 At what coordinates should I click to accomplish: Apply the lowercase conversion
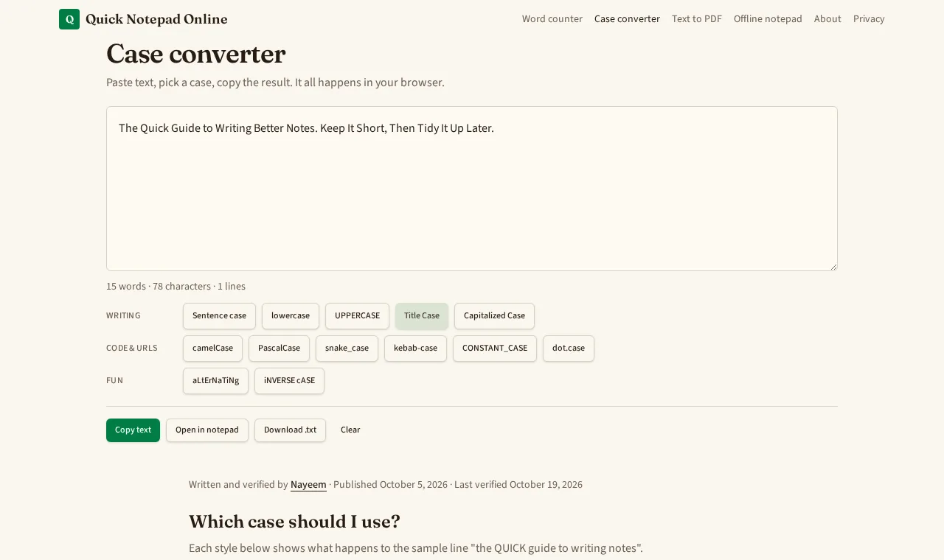[x=291, y=316]
